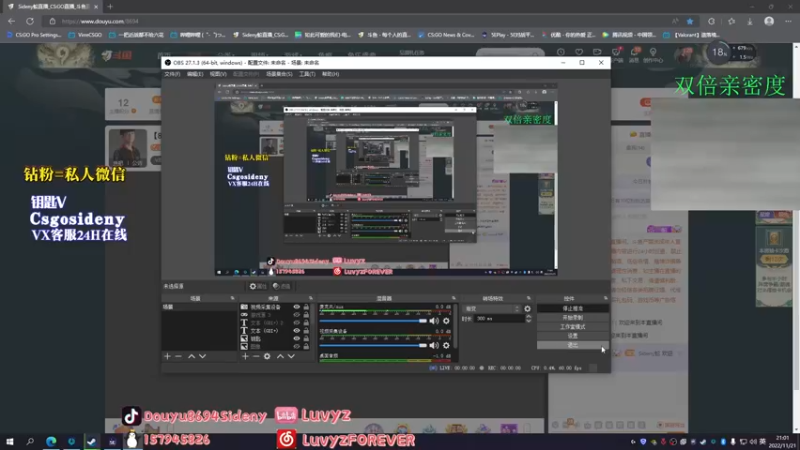Open transition properties gear next to 渐变
Screen dimensions: 800x450
528,309
